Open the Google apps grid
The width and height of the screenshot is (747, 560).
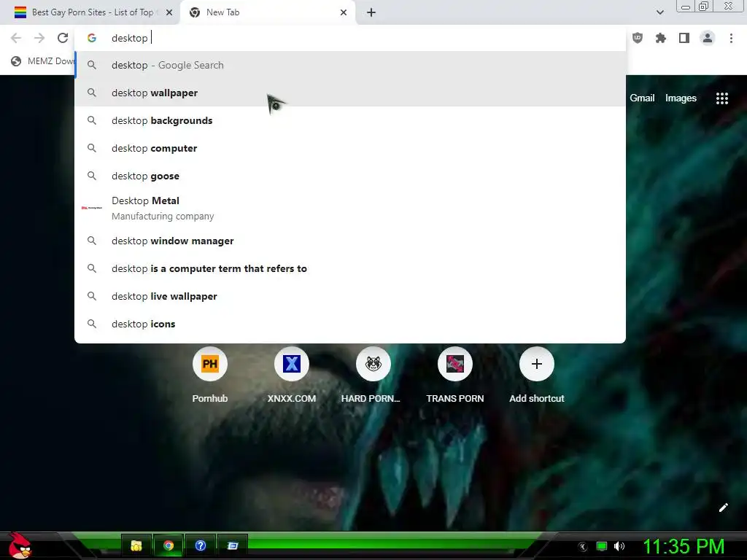click(722, 98)
